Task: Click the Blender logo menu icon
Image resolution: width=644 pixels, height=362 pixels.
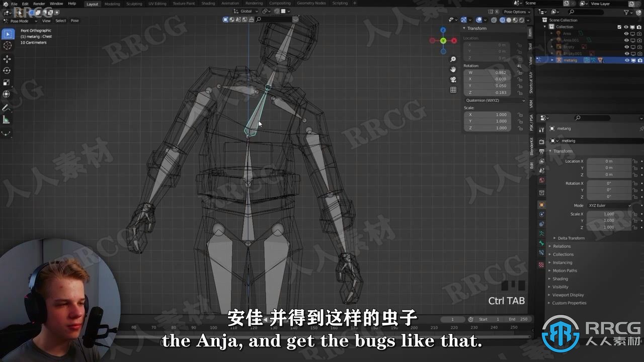Action: coord(5,4)
